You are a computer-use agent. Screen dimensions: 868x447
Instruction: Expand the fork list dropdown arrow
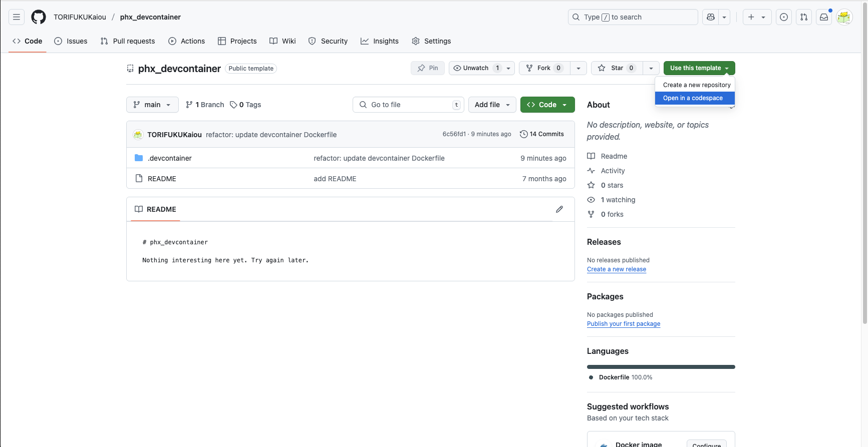pyautogui.click(x=578, y=68)
